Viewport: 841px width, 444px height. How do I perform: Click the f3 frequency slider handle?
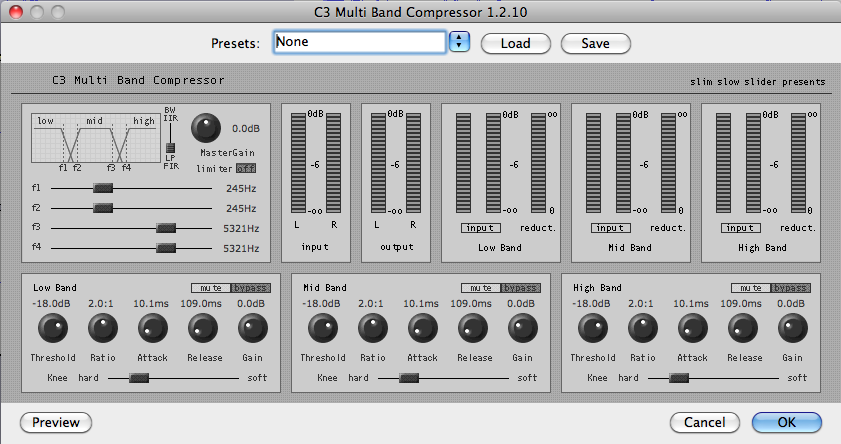(166, 228)
